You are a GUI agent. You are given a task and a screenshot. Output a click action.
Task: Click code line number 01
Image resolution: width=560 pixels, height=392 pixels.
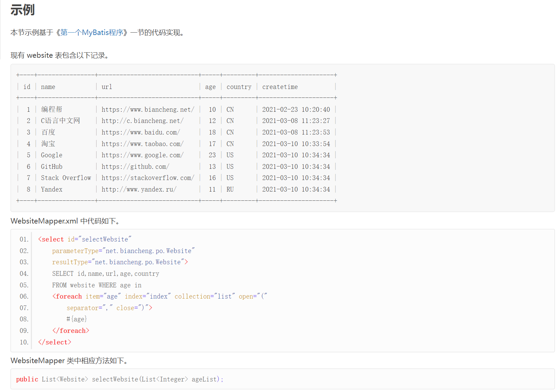[x=24, y=239]
